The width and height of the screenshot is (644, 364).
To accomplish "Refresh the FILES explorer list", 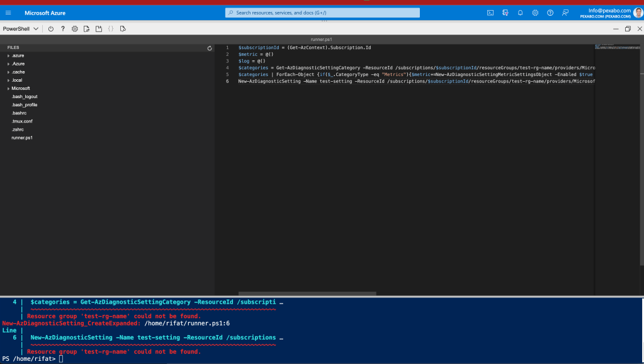I will pos(210,48).
